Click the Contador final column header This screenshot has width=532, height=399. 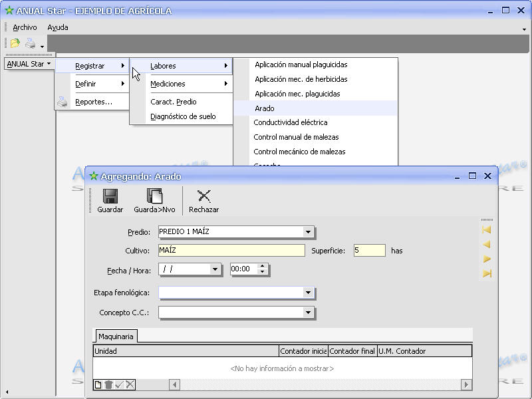(x=352, y=351)
